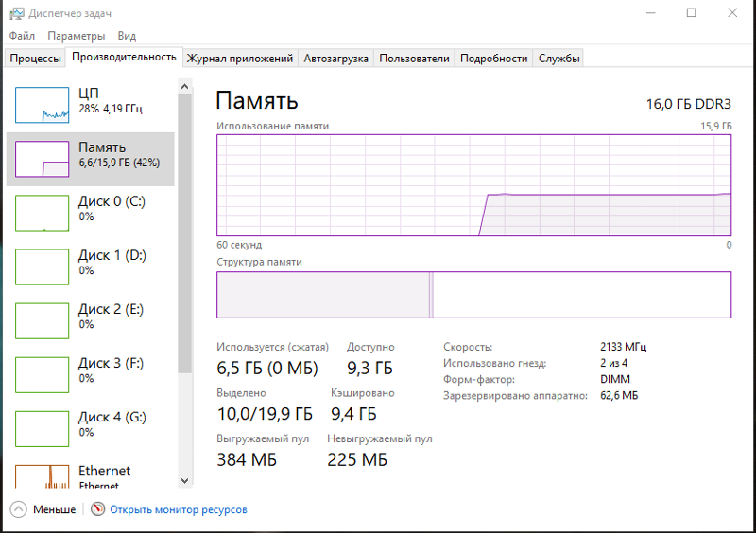
Task: Open the Открыть монитор ресурсов link
Action: [x=179, y=510]
